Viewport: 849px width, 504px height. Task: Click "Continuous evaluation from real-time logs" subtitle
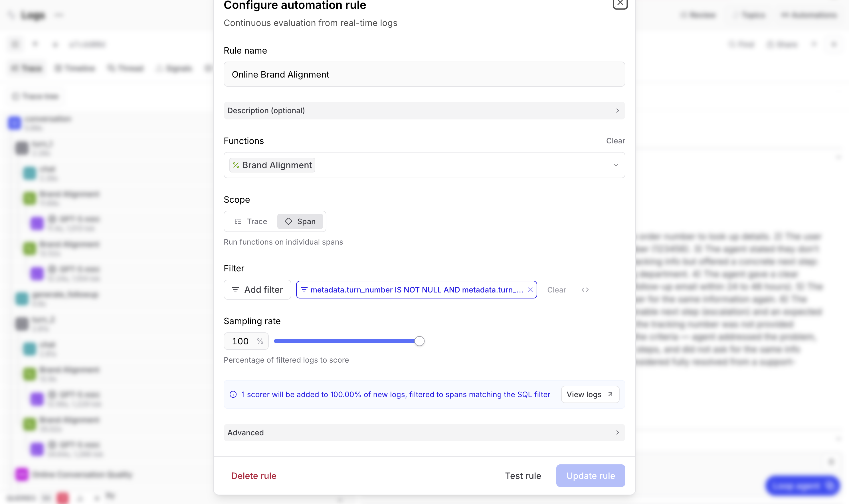310,23
